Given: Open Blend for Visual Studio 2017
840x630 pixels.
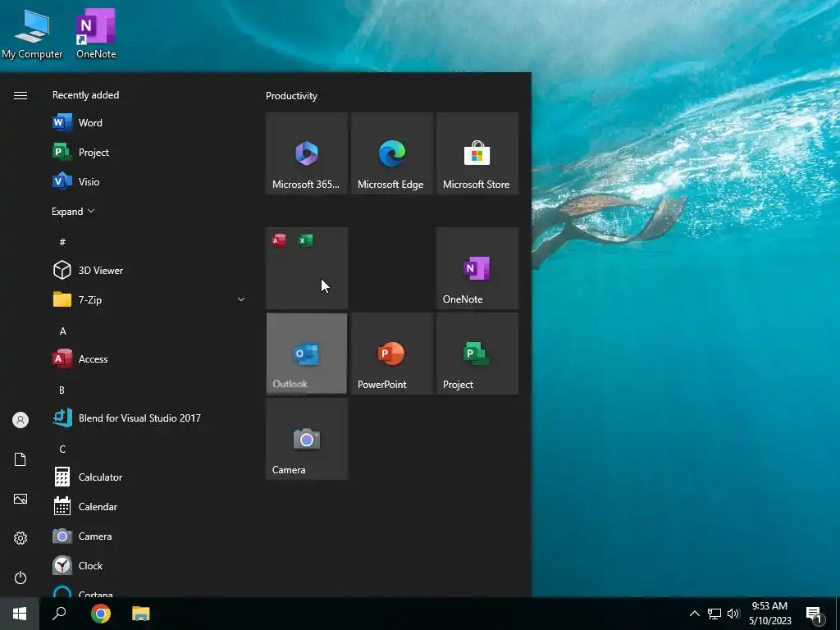Looking at the screenshot, I should (149, 418).
